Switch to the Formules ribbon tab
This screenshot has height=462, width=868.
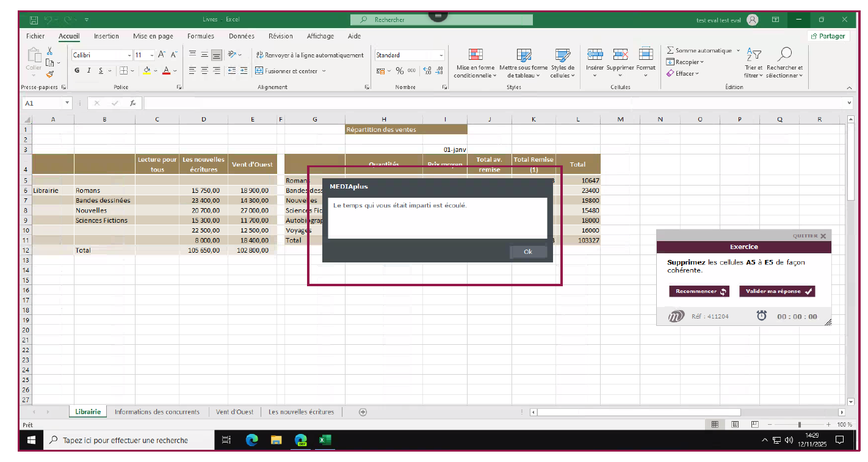tap(201, 36)
